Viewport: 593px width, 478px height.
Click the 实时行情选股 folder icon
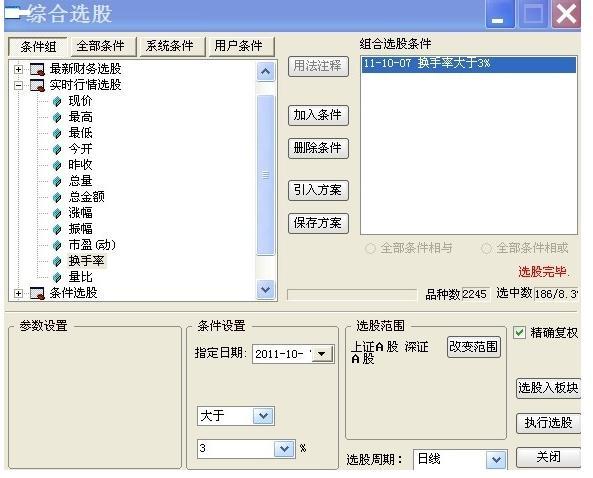pyautogui.click(x=37, y=85)
